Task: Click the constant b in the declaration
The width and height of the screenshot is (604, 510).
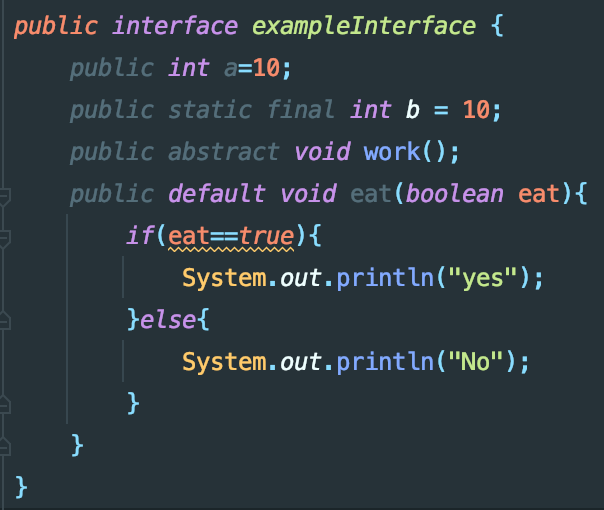Action: point(413,110)
